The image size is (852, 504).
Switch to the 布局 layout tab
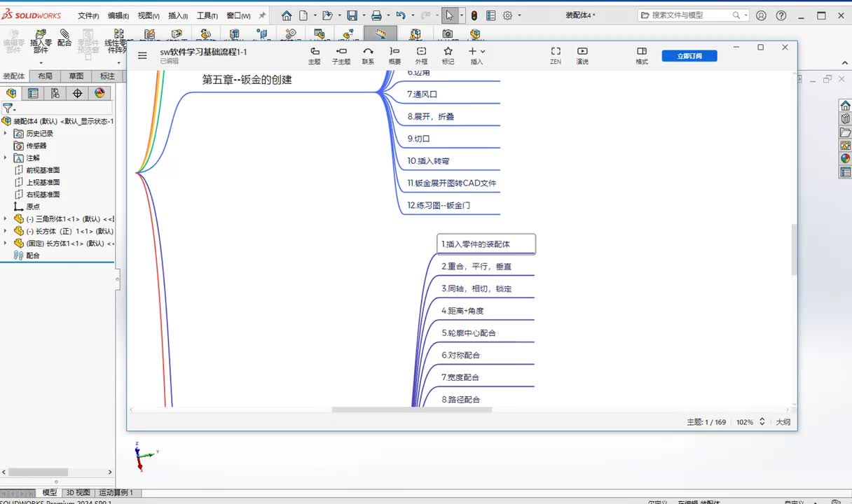pos(45,76)
